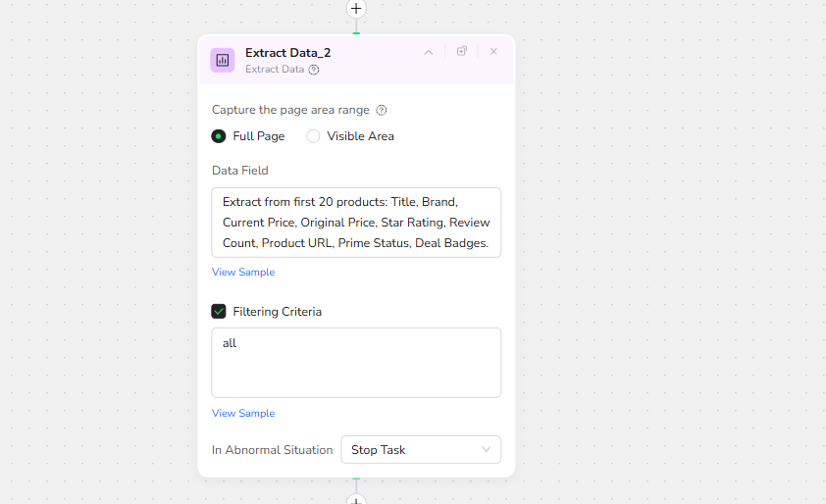Open help icon beside Extract Data subtitle

(x=314, y=70)
